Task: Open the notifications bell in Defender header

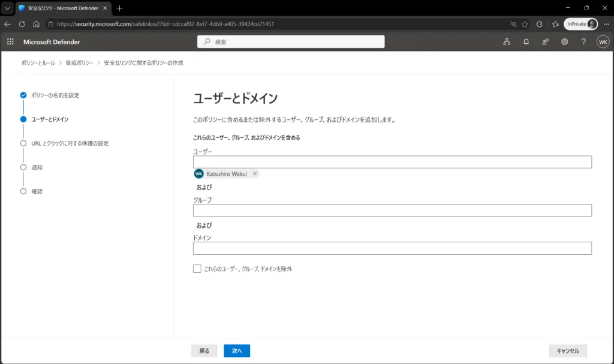Action: [526, 41]
